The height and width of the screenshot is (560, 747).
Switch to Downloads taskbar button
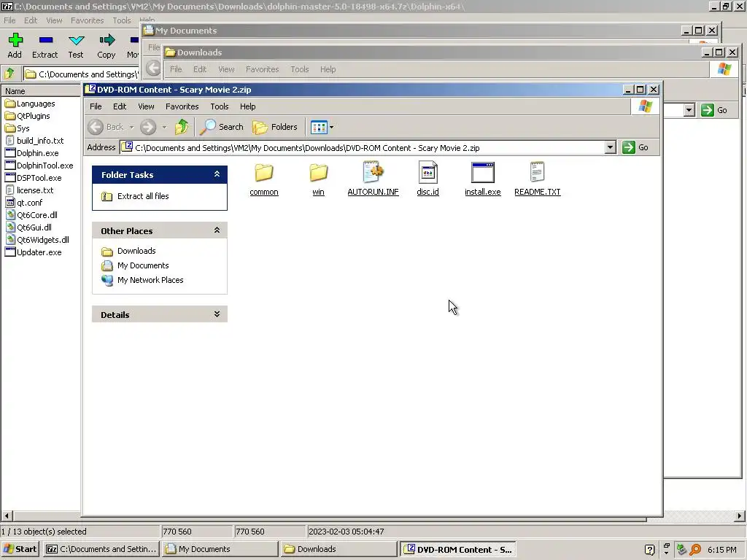[x=338, y=549]
